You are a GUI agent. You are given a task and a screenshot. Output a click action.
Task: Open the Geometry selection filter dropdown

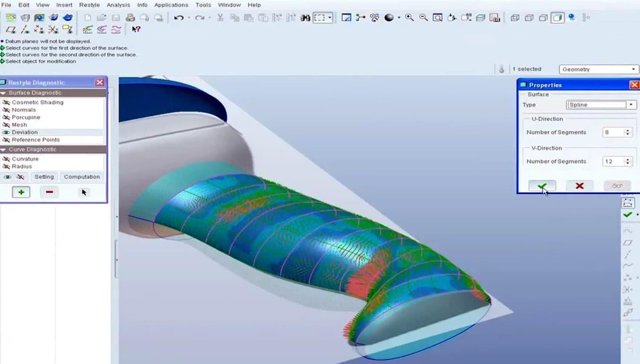(x=633, y=69)
